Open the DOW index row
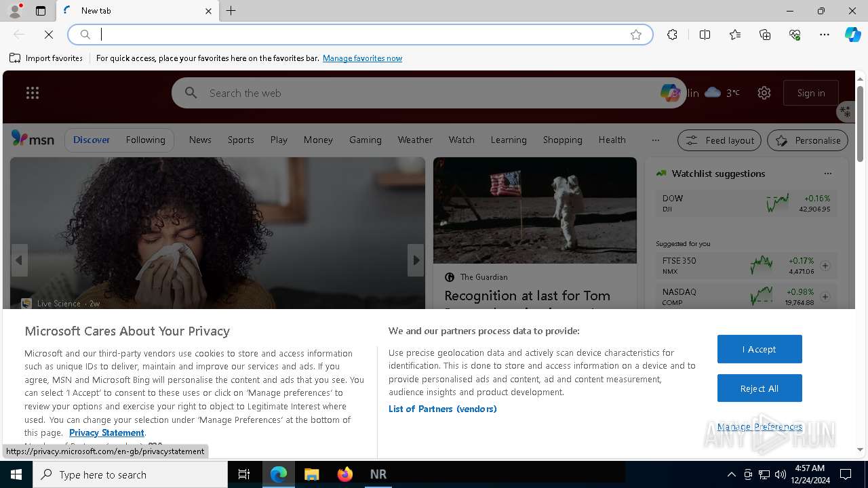This screenshot has width=868, height=488. [x=746, y=203]
